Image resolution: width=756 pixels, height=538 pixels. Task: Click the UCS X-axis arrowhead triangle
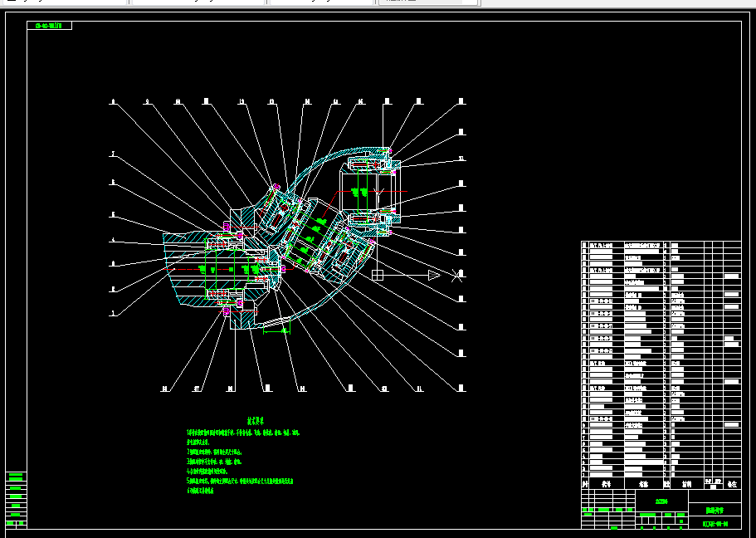coord(434,275)
